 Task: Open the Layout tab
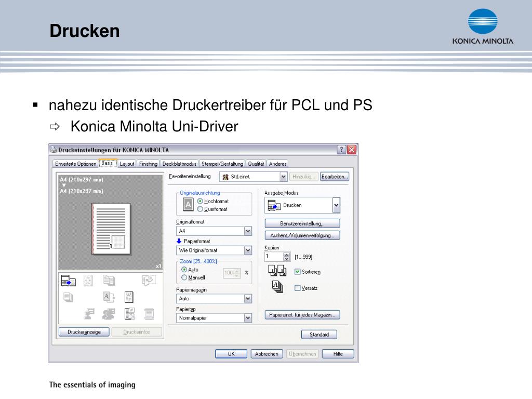point(127,164)
